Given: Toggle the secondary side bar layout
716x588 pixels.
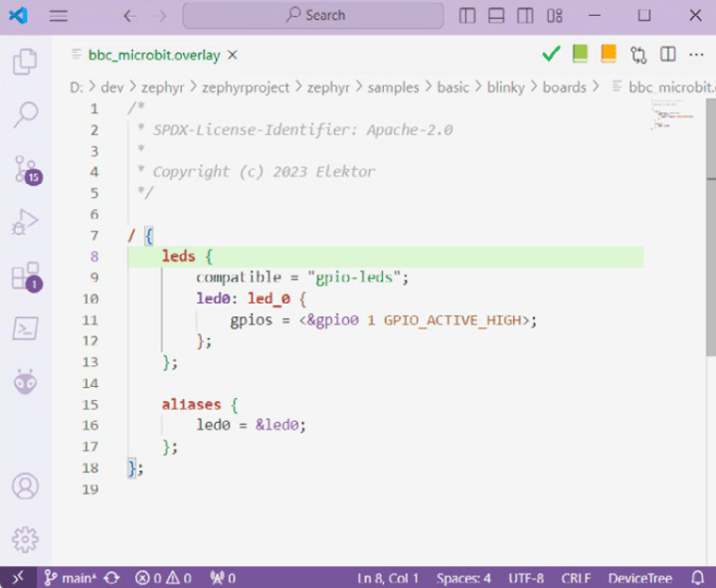Looking at the screenshot, I should [x=525, y=16].
